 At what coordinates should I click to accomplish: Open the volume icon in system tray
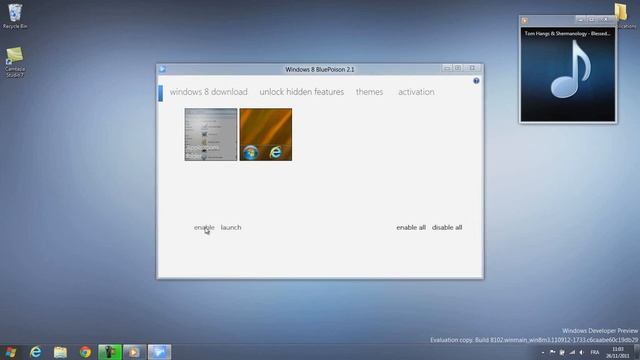[582, 352]
